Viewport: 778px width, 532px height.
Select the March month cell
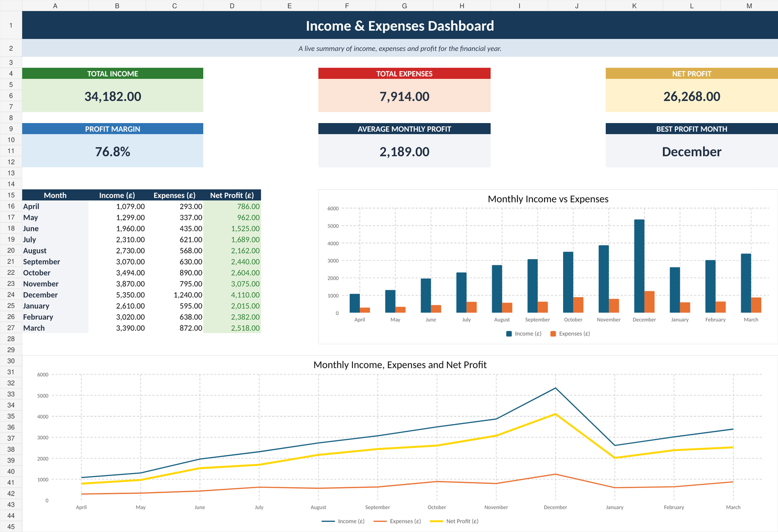pos(55,328)
